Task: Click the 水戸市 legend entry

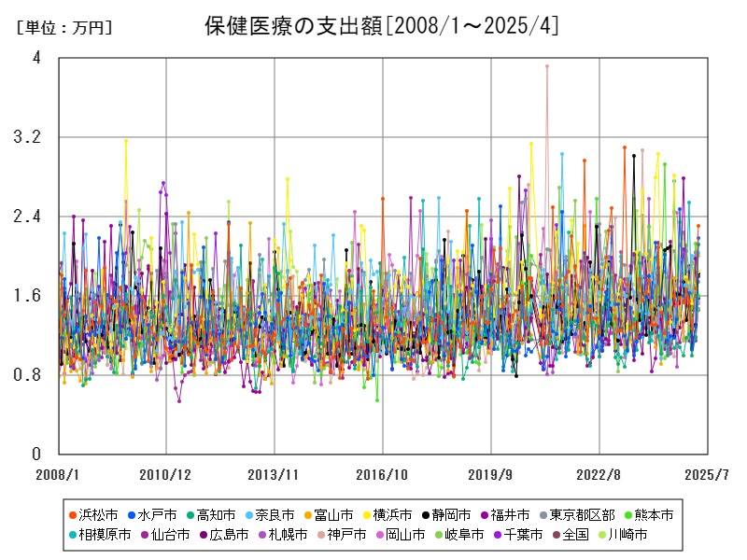Action: [x=152, y=515]
